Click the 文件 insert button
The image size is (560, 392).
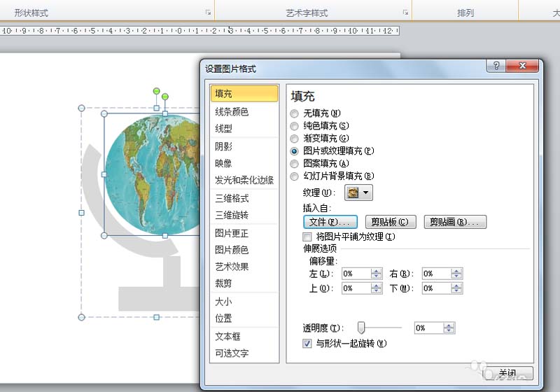[x=330, y=222]
